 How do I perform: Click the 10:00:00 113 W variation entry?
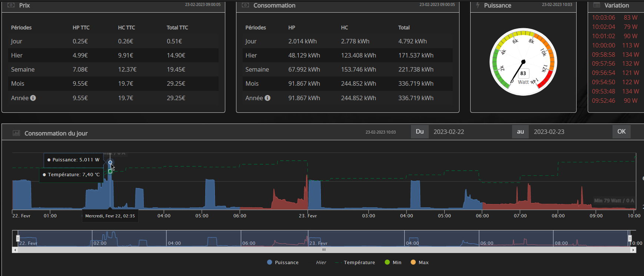coord(615,45)
